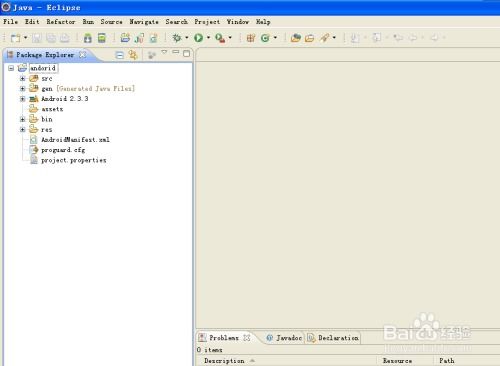The width and height of the screenshot is (500, 366).
Task: Click Collapse All in Package Explorer
Action: 119,55
